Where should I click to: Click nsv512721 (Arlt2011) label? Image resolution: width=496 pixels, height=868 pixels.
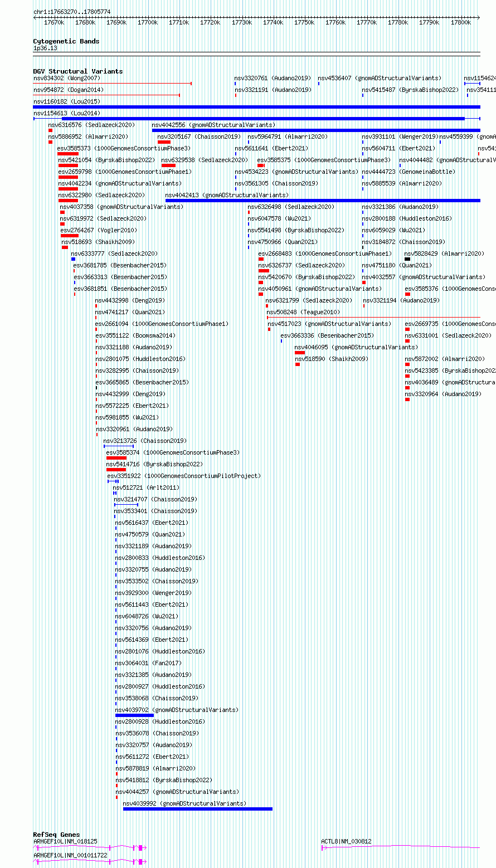(147, 487)
